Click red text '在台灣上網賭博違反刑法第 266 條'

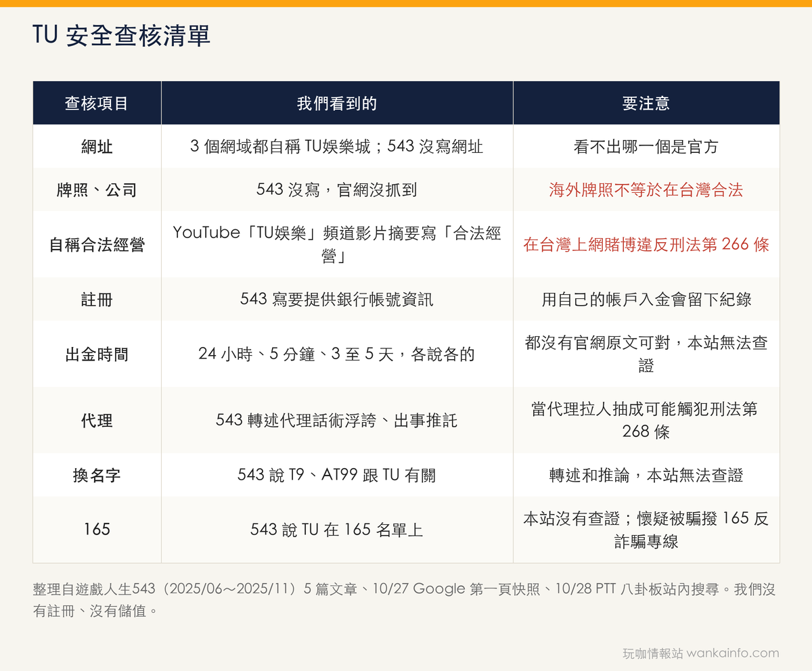coord(646,244)
